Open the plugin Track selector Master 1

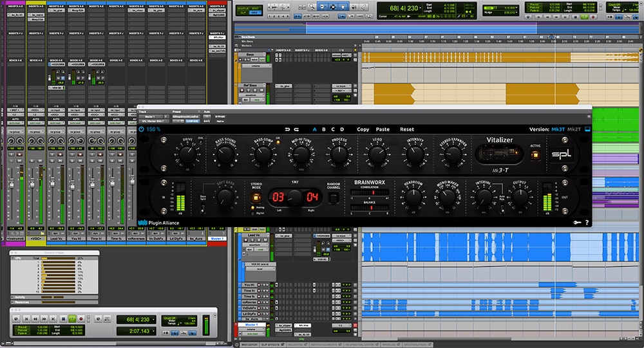[x=151, y=116]
